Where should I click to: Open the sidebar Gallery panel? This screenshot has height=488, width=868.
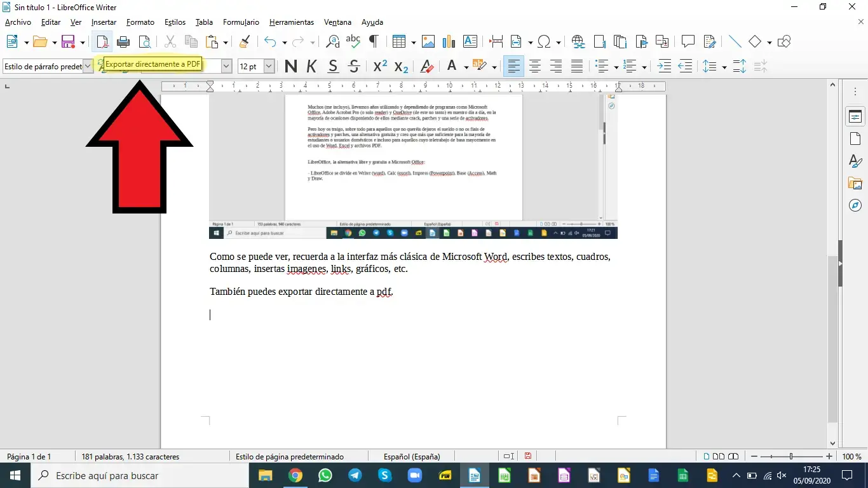855,183
